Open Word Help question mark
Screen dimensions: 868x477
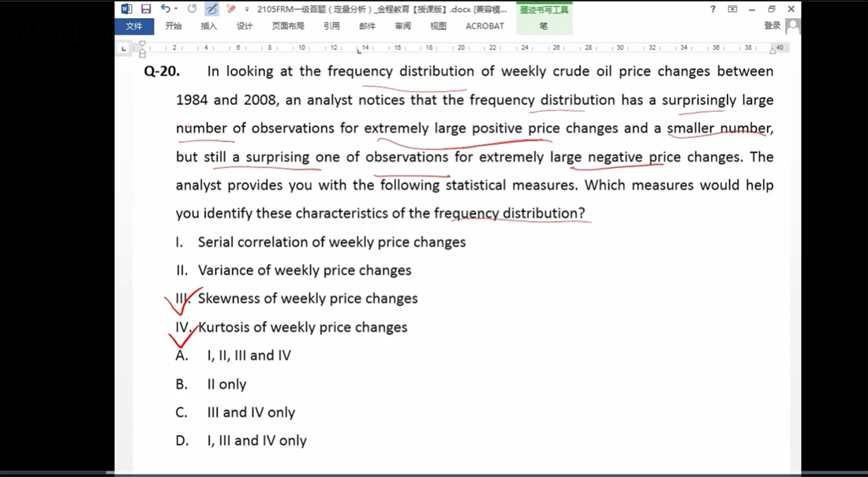(713, 9)
